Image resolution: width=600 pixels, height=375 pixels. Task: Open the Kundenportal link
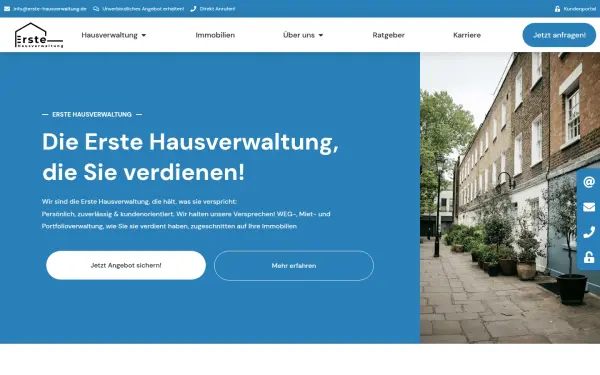580,9
